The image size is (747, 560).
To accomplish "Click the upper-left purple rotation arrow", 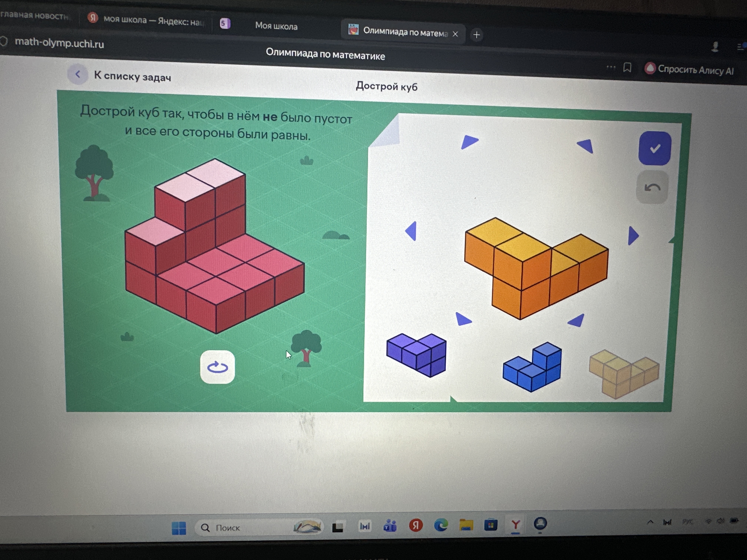I will point(469,141).
